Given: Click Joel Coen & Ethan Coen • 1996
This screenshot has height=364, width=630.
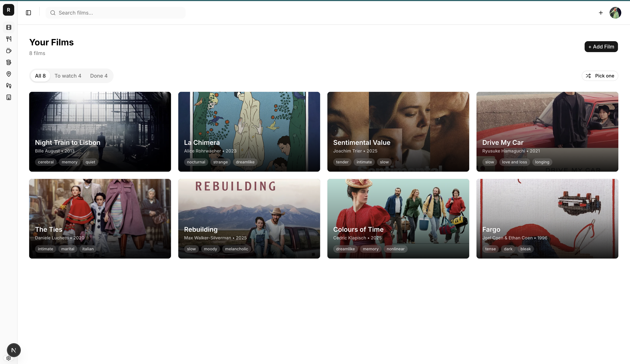Looking at the screenshot, I should (515, 238).
